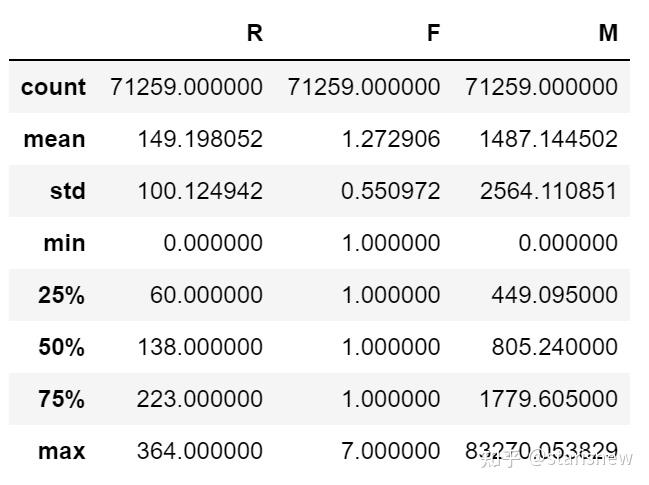Click the F mean value 1.272906
Screen dimensions: 649x485
[390, 139]
